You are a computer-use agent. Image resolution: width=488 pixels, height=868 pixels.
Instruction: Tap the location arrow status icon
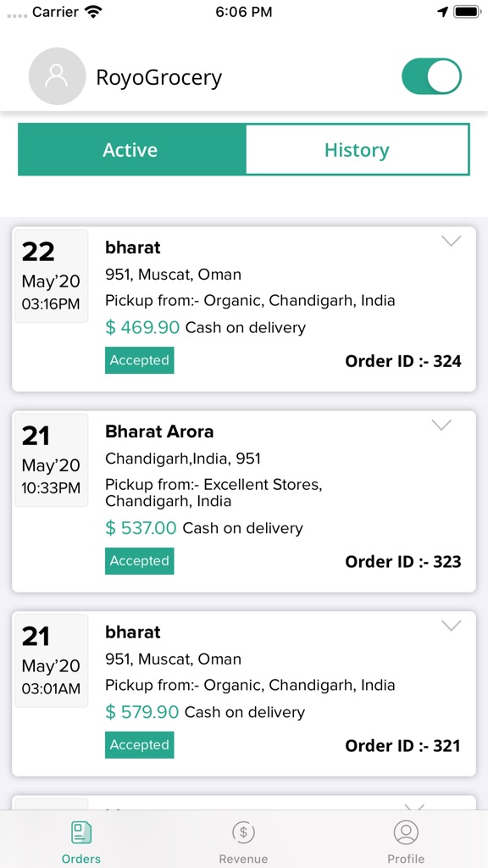[442, 12]
